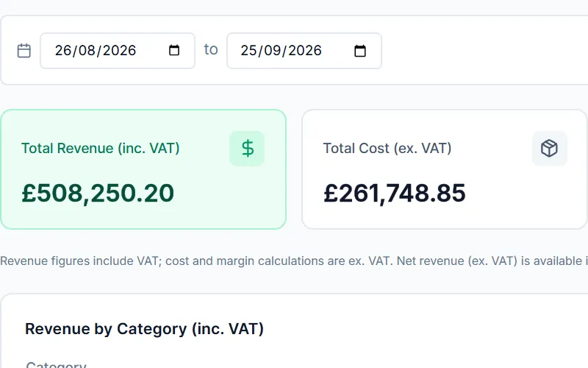588x368 pixels.
Task: Open the end date calendar picker
Action: (360, 51)
